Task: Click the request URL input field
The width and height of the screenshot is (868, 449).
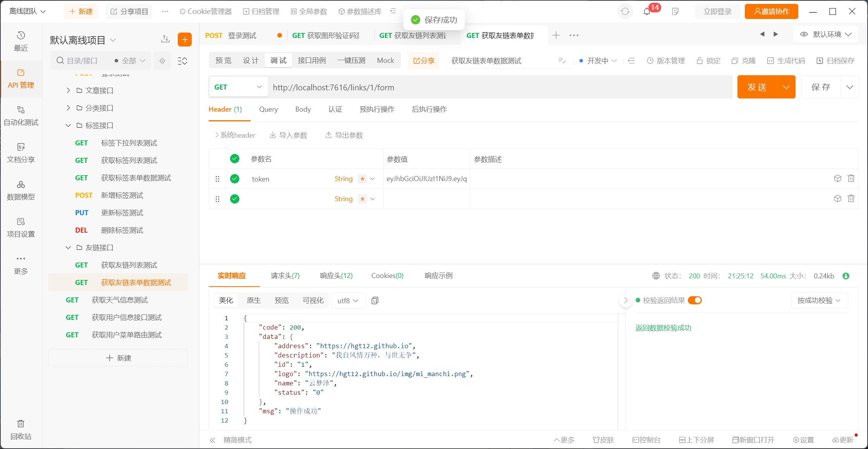Action: pos(500,87)
